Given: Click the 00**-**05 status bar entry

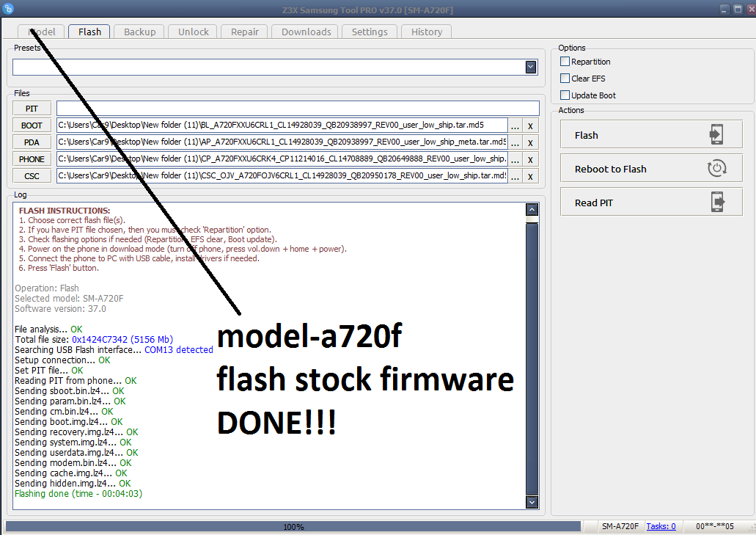Looking at the screenshot, I should click(x=714, y=526).
